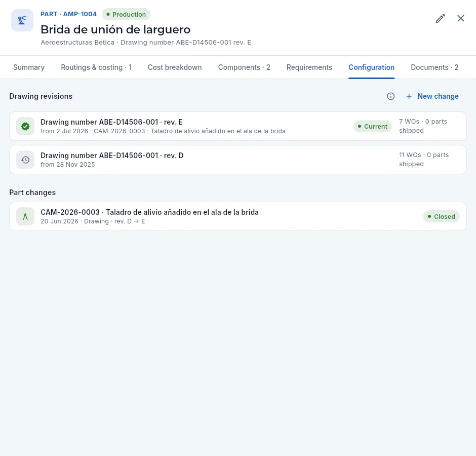Click the New change button

click(x=432, y=96)
